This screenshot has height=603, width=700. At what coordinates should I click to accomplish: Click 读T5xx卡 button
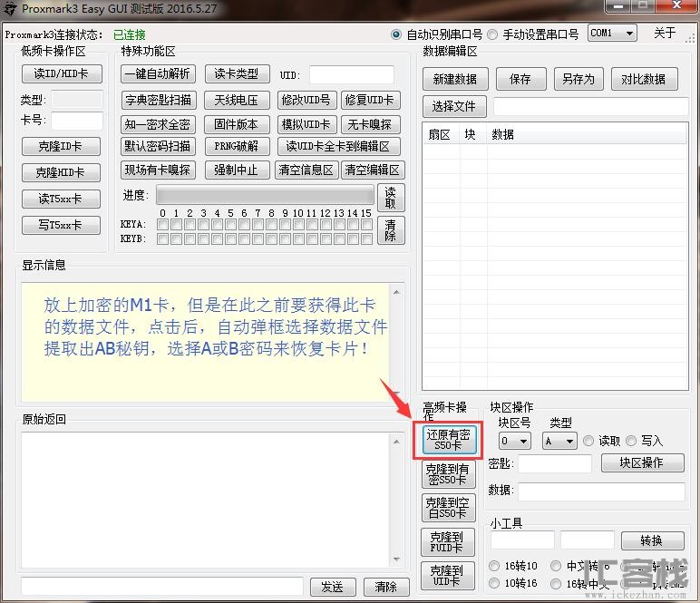point(61,199)
